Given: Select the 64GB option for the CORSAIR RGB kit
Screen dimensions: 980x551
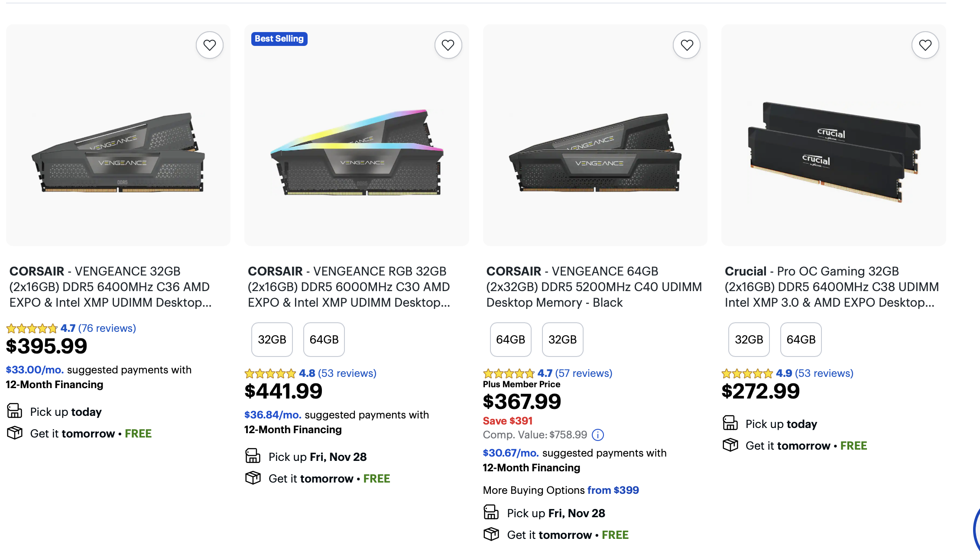Looking at the screenshot, I should pyautogui.click(x=324, y=340).
